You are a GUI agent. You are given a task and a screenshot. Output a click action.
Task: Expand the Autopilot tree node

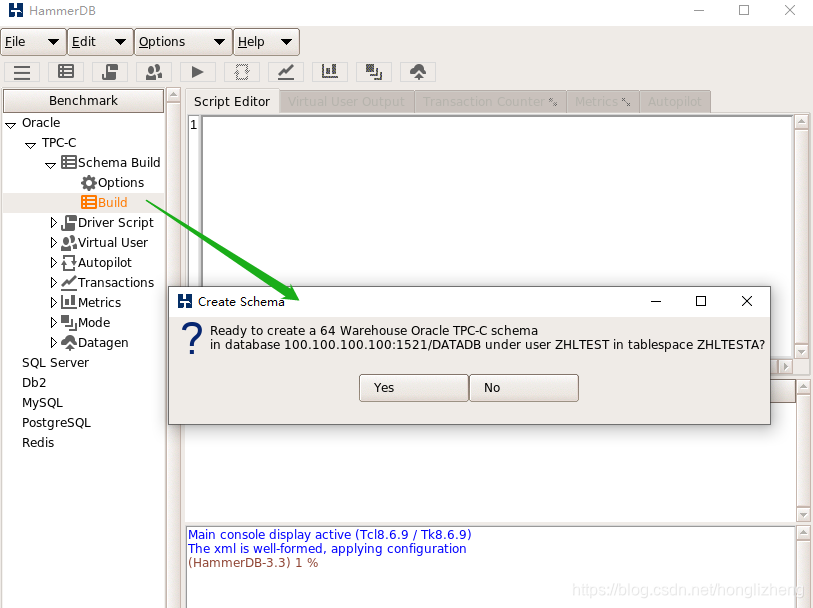click(53, 262)
